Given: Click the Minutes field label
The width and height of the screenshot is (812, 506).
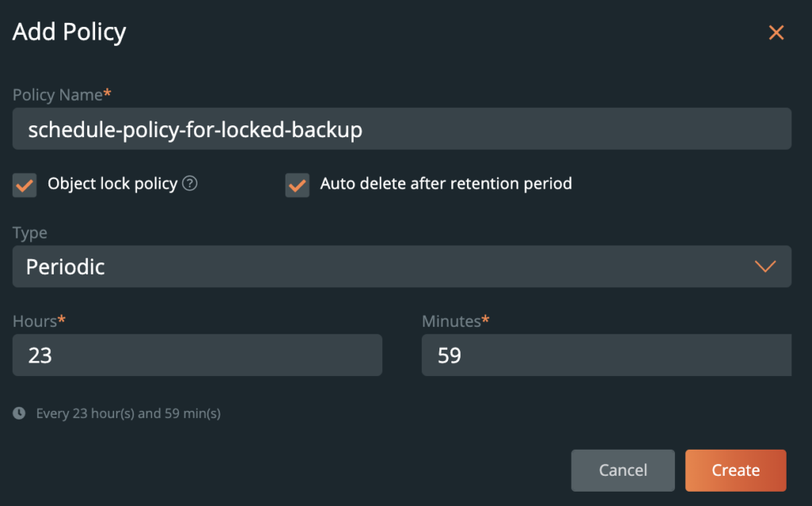Looking at the screenshot, I should 451,321.
